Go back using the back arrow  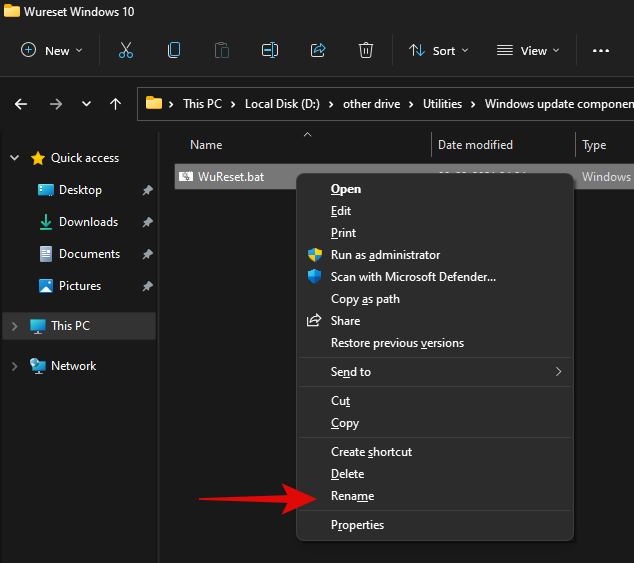[x=21, y=103]
